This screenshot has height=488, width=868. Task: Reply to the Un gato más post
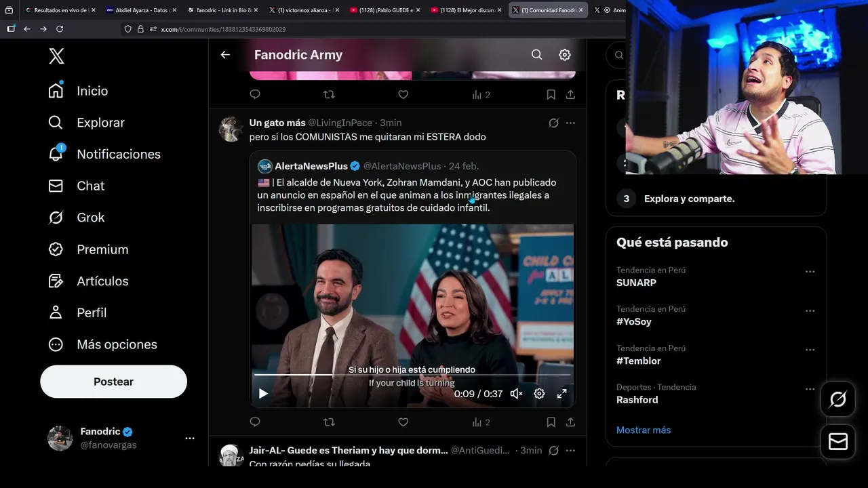[x=255, y=422]
